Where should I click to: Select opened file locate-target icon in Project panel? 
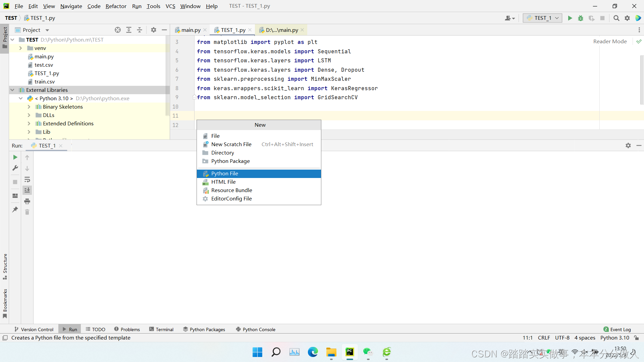118,30
